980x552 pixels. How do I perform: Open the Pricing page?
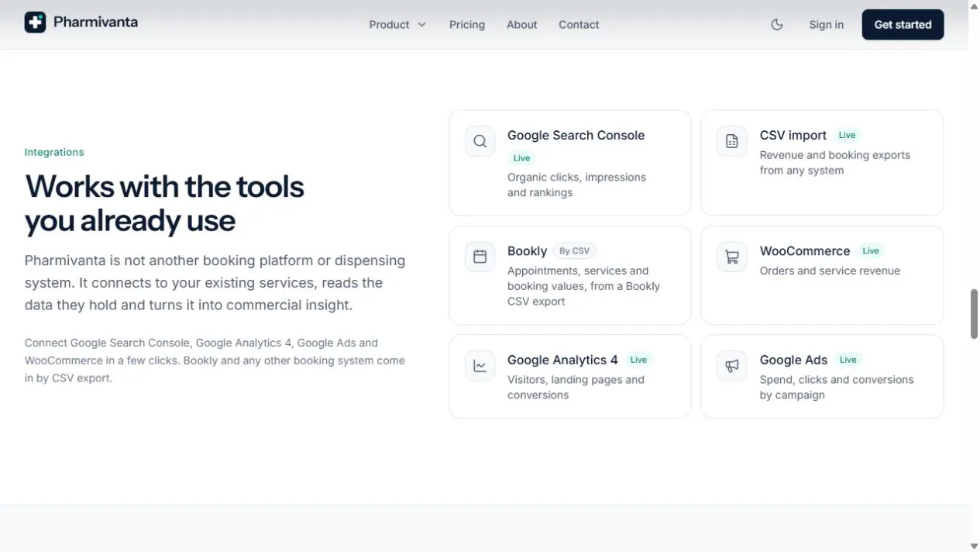[467, 25]
